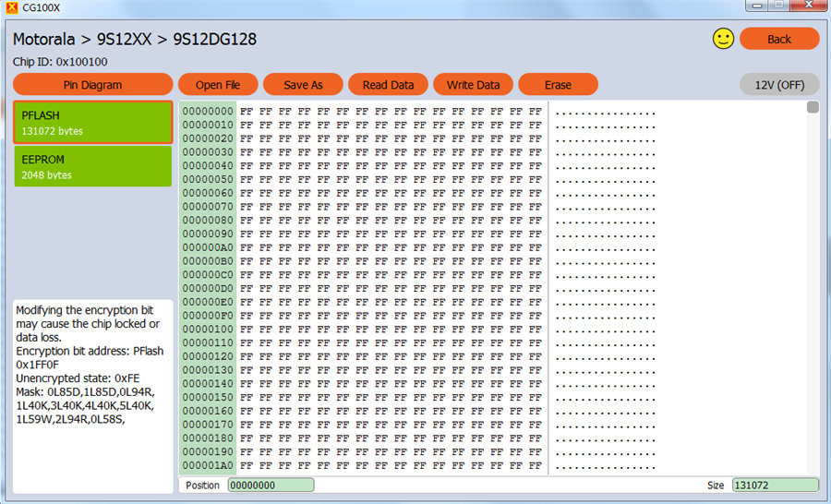
Task: Click the Write Data button
Action: [473, 85]
